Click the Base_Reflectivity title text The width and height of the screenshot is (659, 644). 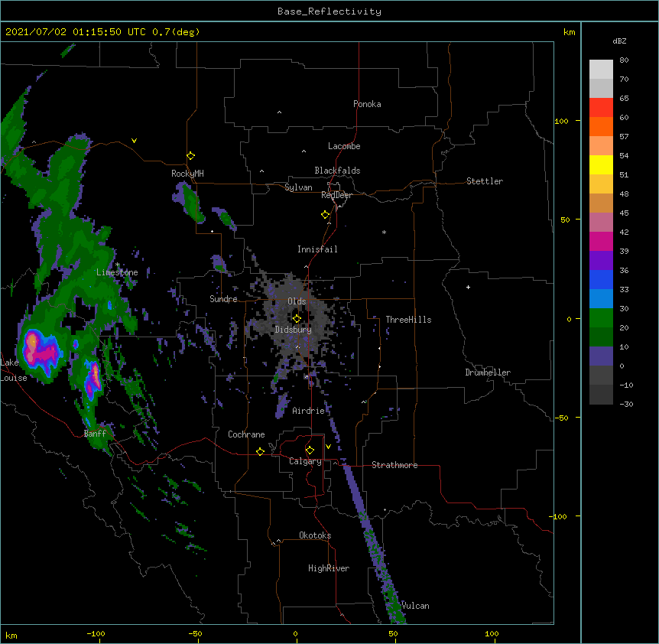tap(329, 11)
